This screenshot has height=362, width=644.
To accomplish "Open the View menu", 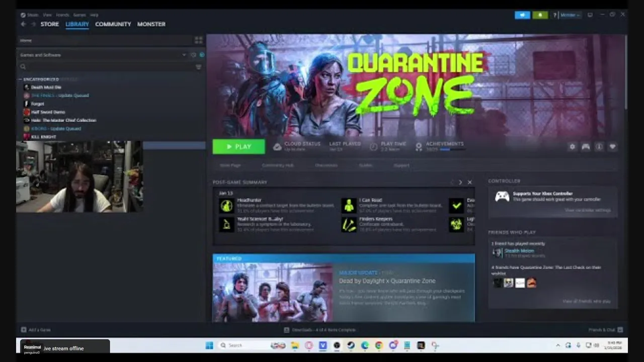I will pyautogui.click(x=47, y=15).
